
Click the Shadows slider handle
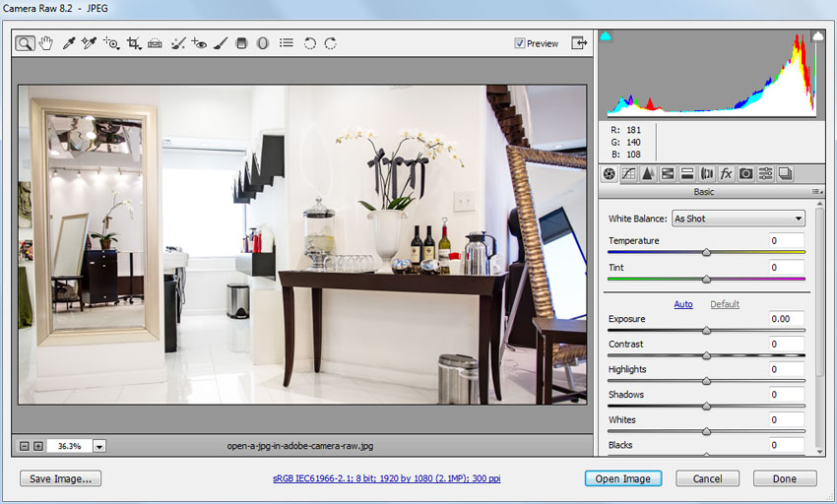pos(706,407)
